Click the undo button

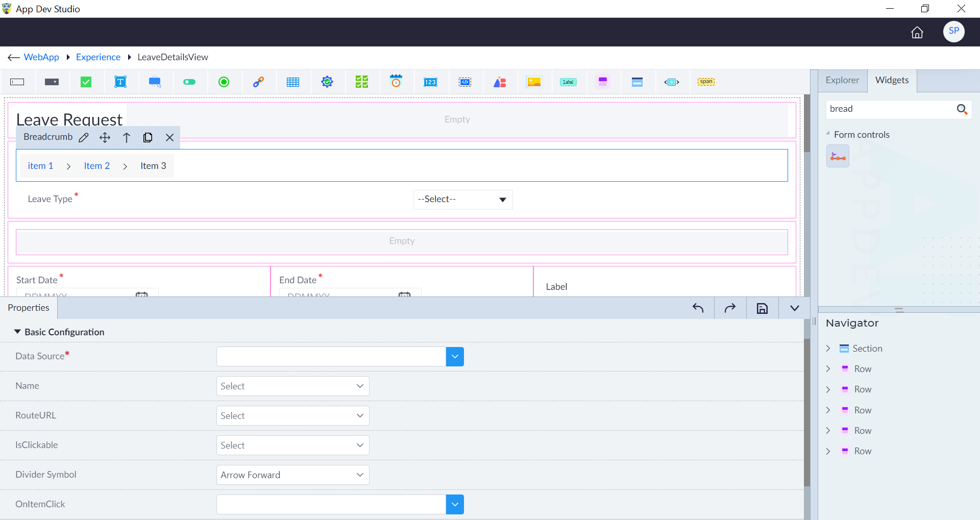point(698,308)
